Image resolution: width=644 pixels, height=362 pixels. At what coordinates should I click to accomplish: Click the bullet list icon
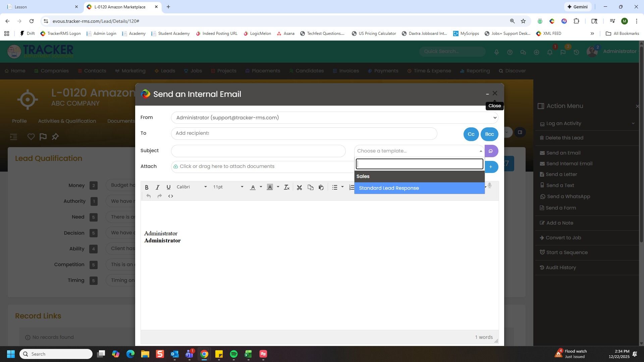334,187
